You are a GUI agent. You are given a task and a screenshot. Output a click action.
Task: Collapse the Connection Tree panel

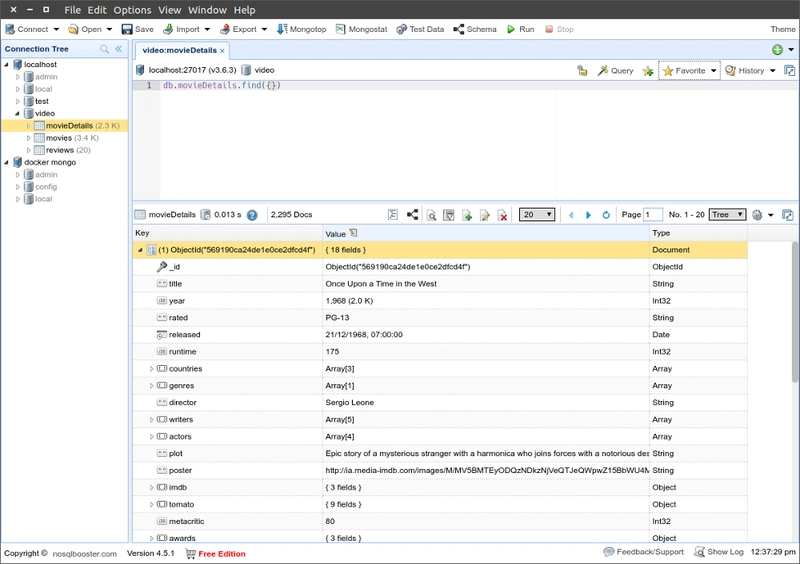pos(118,49)
